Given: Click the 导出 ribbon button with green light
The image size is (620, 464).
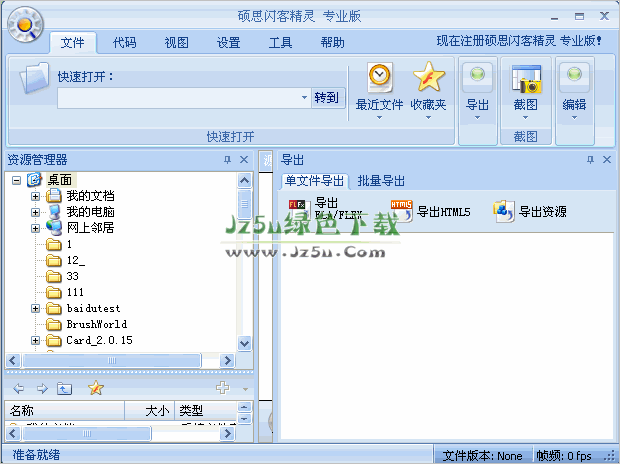Looking at the screenshot, I should click(477, 90).
